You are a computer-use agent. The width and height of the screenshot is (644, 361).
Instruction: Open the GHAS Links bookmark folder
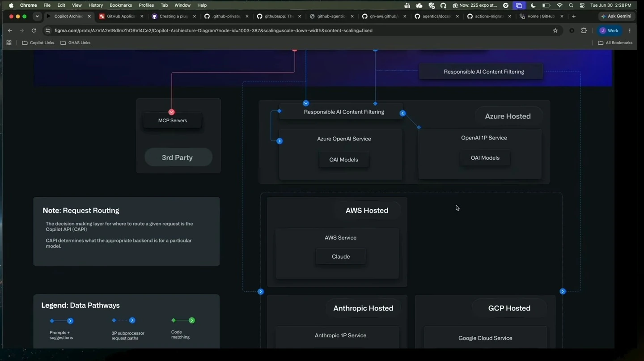click(x=75, y=43)
